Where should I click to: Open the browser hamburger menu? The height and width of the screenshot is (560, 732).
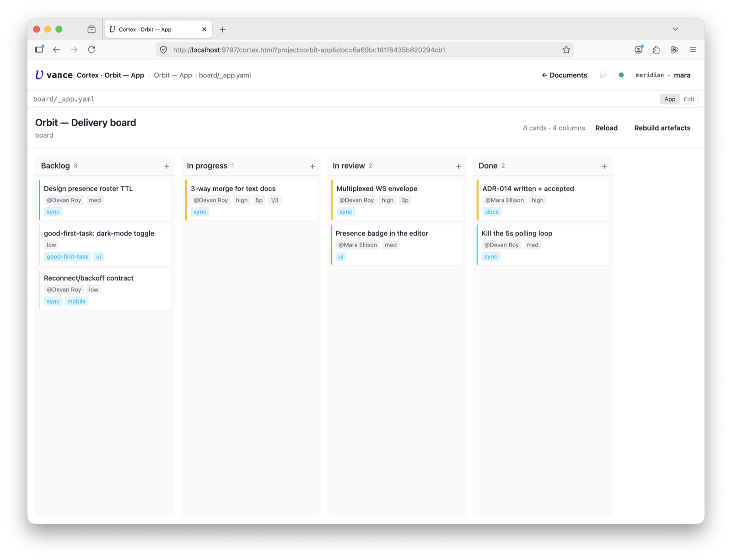point(693,49)
